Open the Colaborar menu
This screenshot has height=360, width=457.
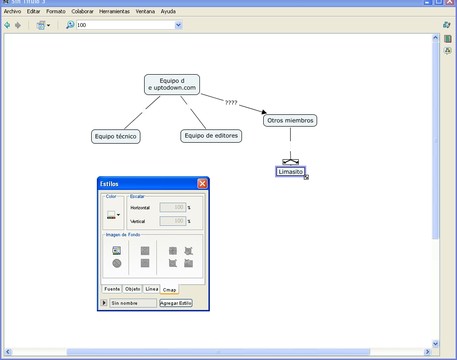pyautogui.click(x=82, y=11)
